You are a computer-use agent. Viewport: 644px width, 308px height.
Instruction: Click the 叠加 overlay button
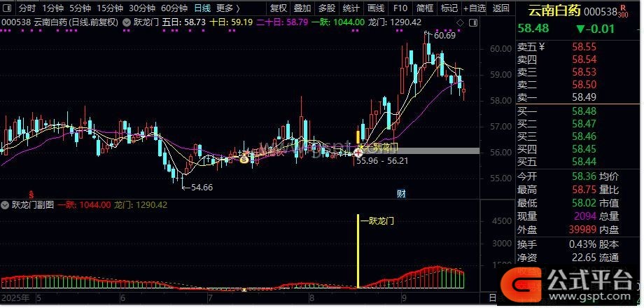[302, 8]
